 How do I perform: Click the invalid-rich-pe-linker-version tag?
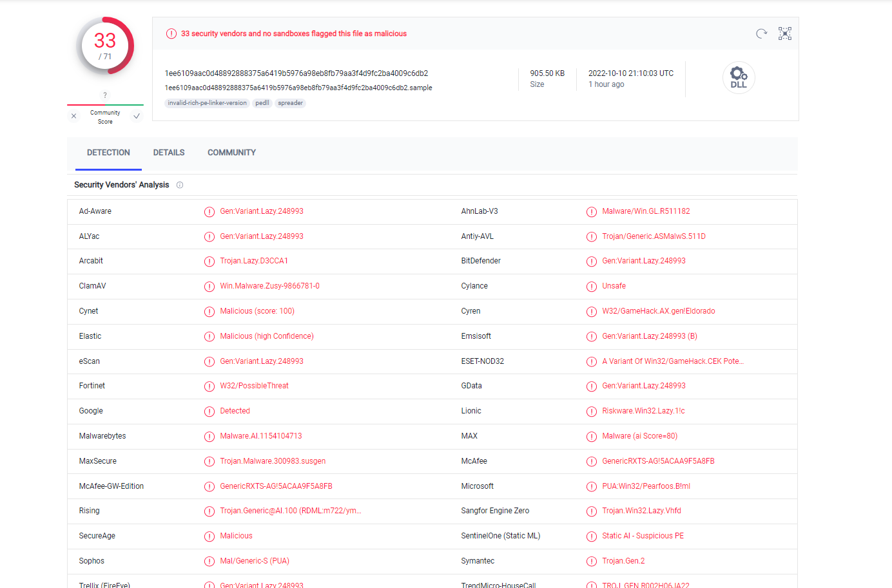coord(207,103)
